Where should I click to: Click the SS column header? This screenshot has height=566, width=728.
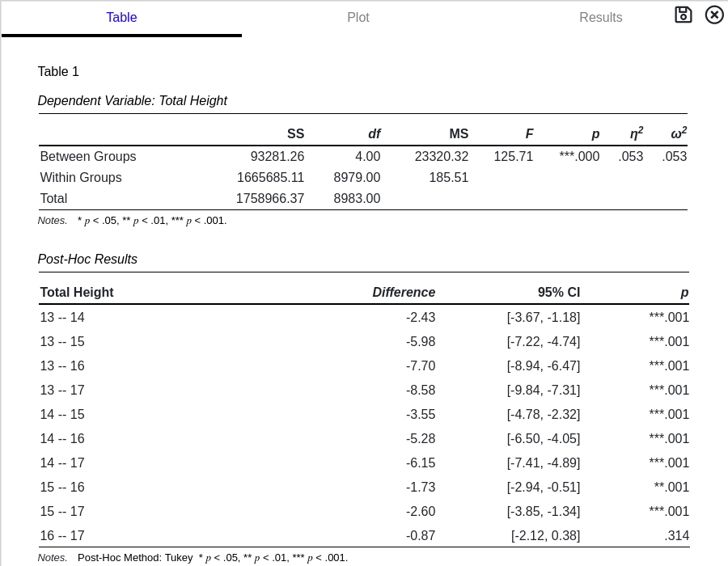[x=296, y=133]
